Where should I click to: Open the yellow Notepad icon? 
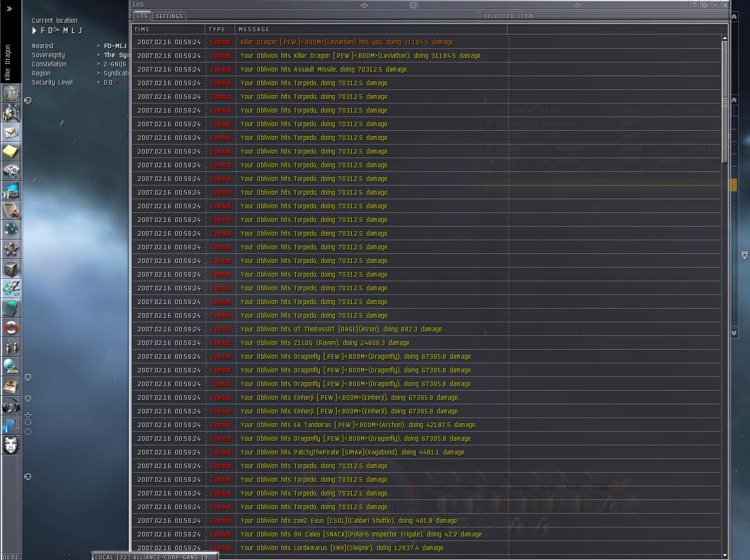[11, 152]
